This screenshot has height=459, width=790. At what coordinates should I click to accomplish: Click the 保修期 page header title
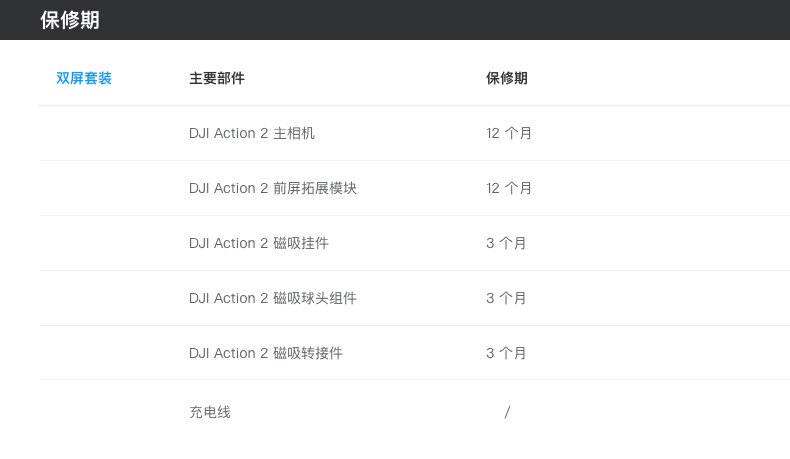70,20
